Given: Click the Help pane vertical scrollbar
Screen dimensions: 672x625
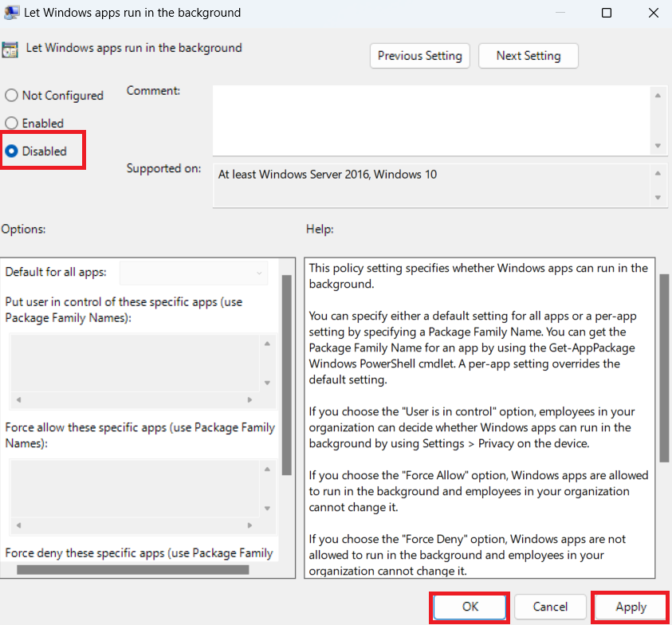Looking at the screenshot, I should pyautogui.click(x=664, y=368).
